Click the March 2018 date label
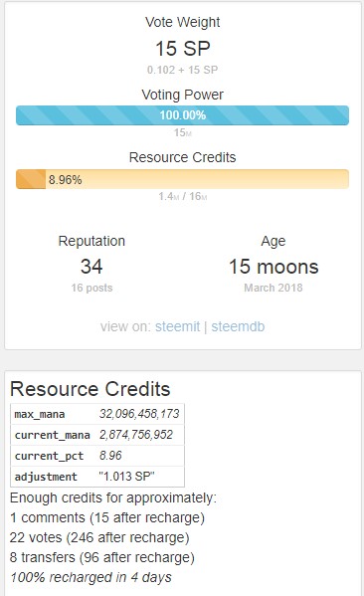This screenshot has width=364, height=596. tap(273, 288)
